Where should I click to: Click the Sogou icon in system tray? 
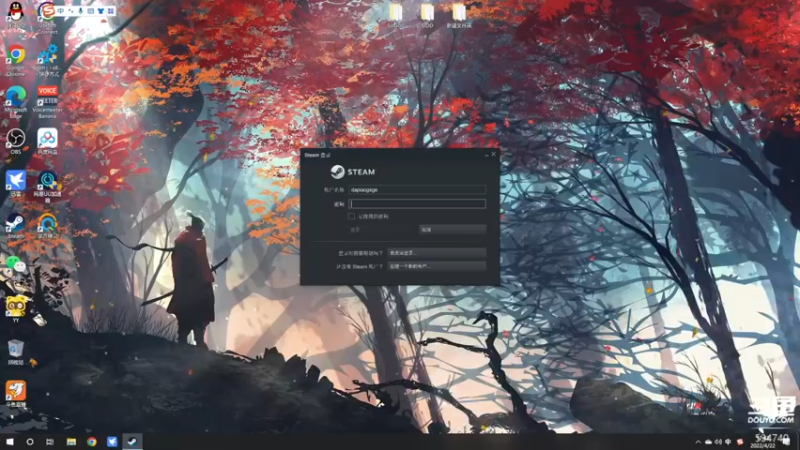tap(740, 442)
